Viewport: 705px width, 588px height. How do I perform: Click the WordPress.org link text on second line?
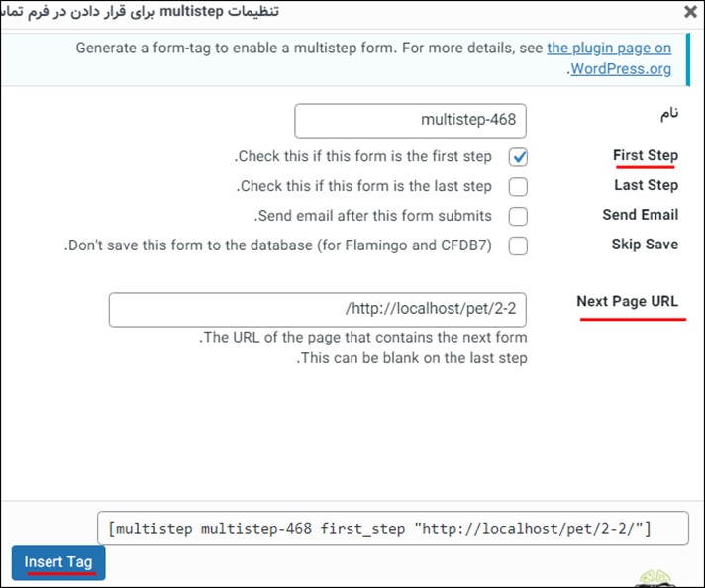click(621, 69)
